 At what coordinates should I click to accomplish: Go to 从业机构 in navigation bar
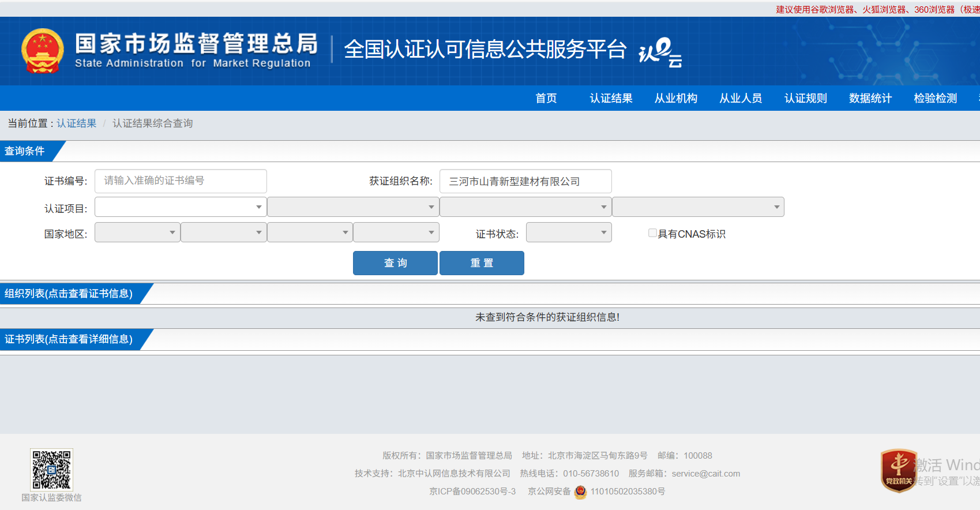[675, 99]
